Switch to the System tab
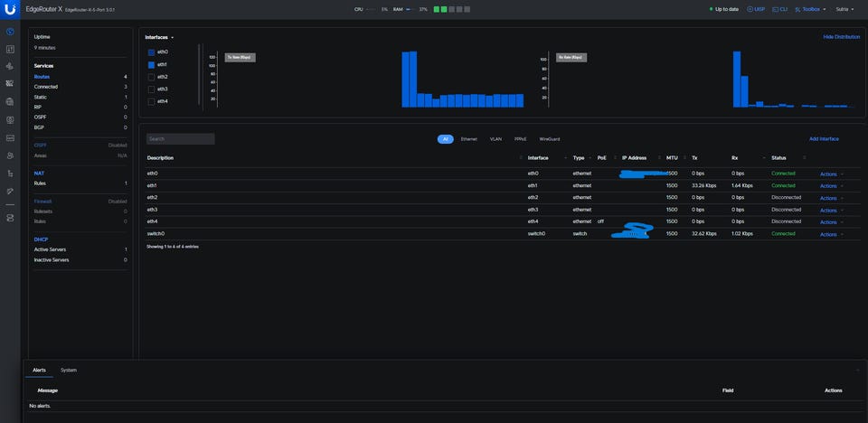The width and height of the screenshot is (868, 423). 69,370
